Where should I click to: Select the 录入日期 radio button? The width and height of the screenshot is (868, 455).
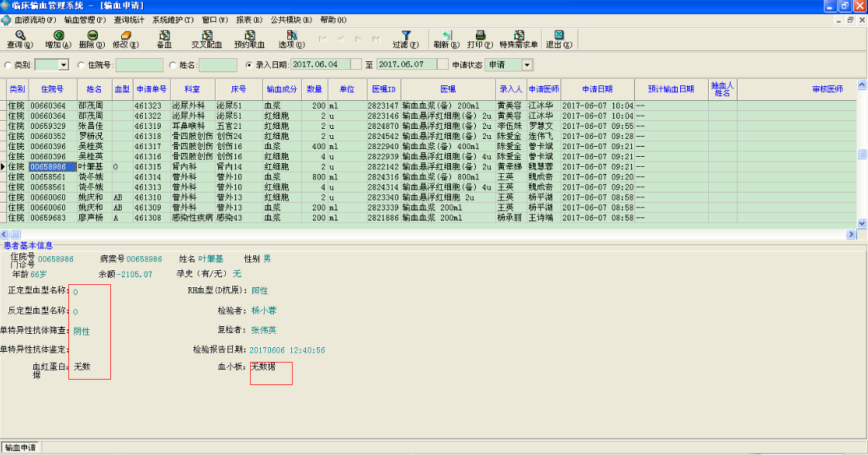coord(248,64)
